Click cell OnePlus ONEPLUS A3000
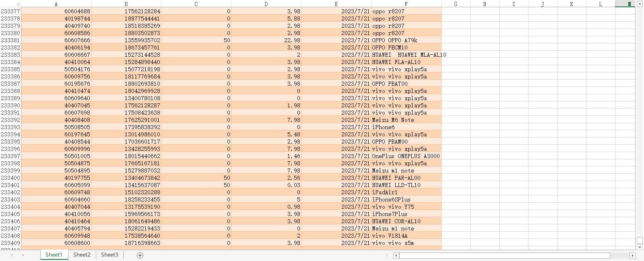This screenshot has width=644, height=261. pyautogui.click(x=406, y=156)
